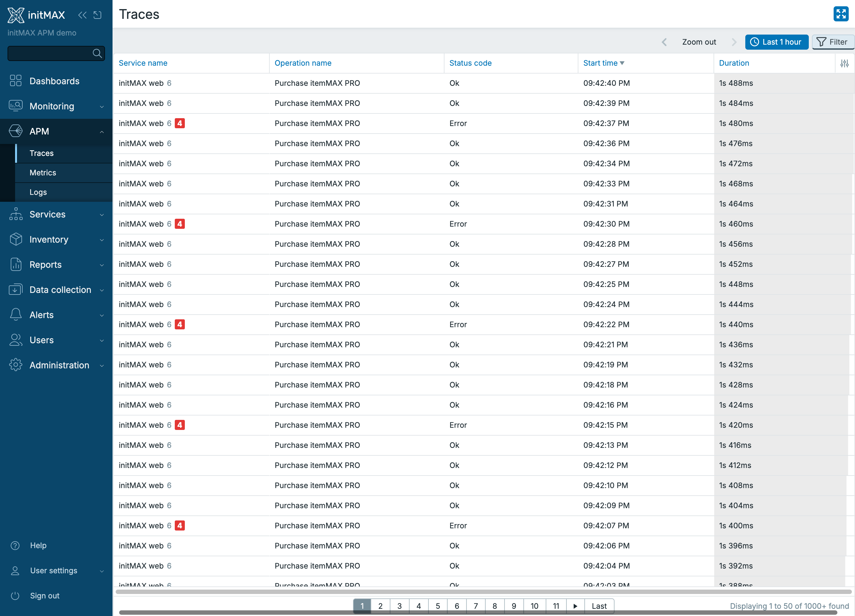Click the Monitoring sidebar icon
Screen dimensions: 855x616
[15, 106]
